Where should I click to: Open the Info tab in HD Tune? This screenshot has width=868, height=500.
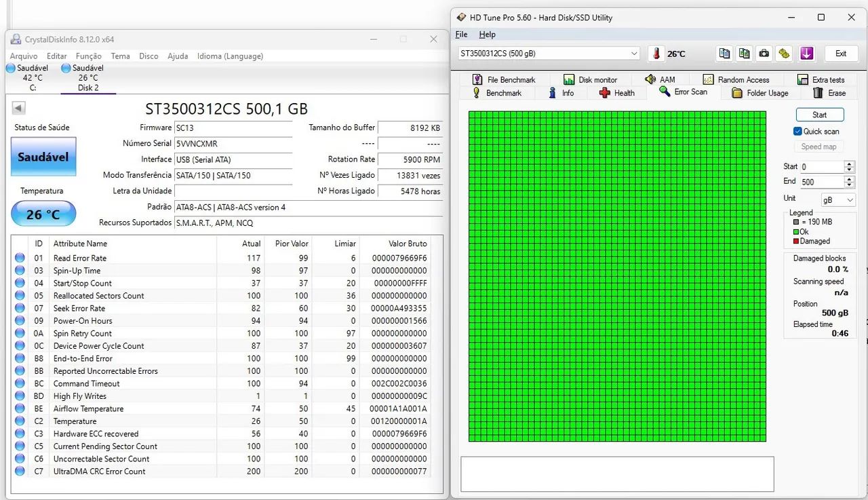(561, 93)
